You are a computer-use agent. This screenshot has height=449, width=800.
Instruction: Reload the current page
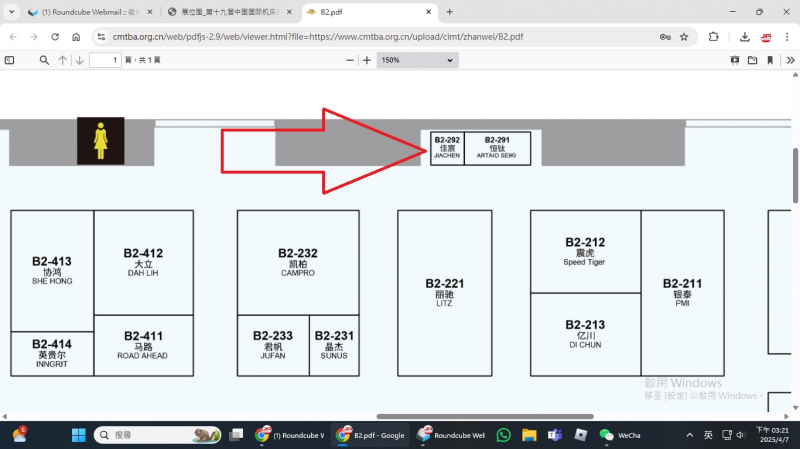55,36
